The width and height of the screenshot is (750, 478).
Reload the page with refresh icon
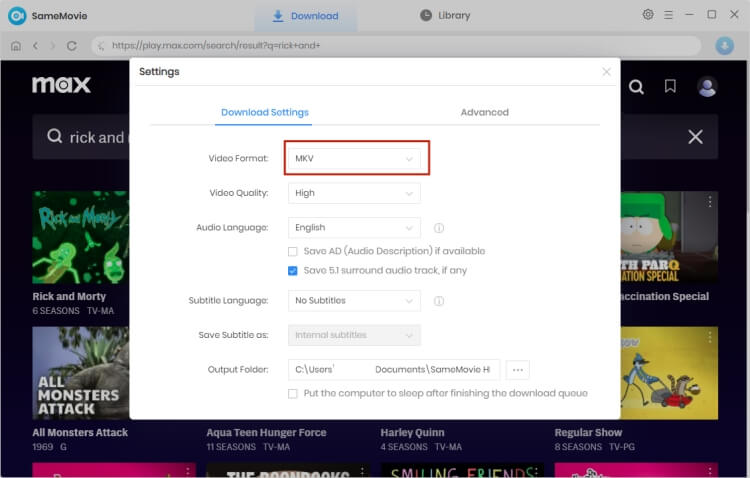pos(72,46)
